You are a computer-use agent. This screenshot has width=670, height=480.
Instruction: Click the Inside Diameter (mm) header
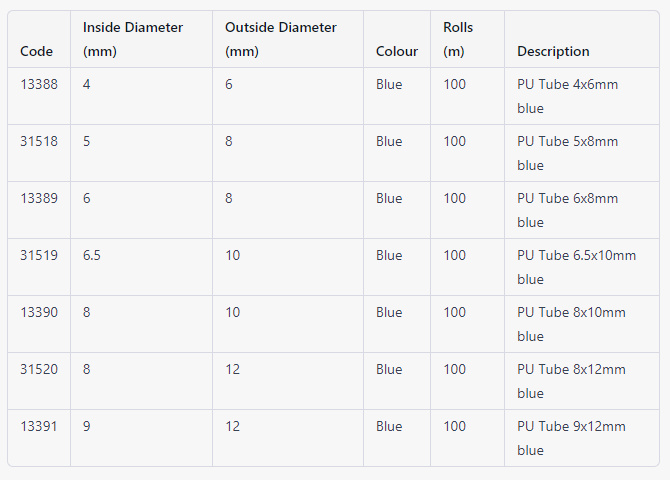(x=133, y=39)
